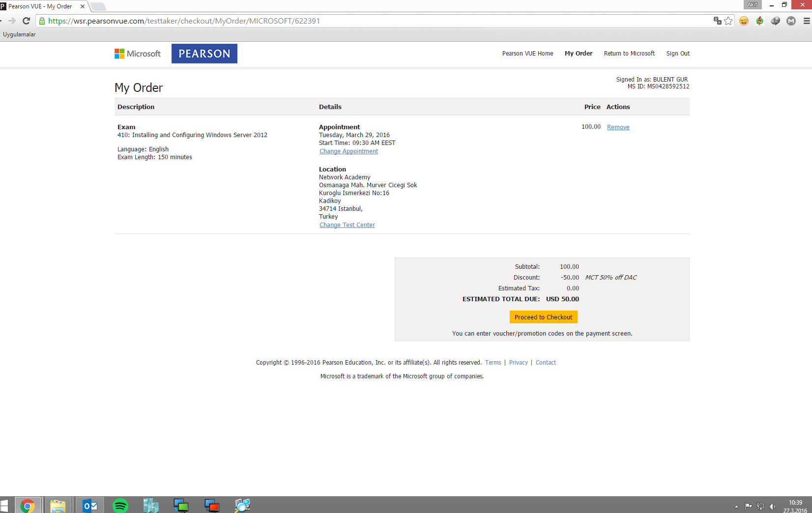Open the Chrome hamburger menu
The width and height of the screenshot is (812, 513).
point(807,21)
